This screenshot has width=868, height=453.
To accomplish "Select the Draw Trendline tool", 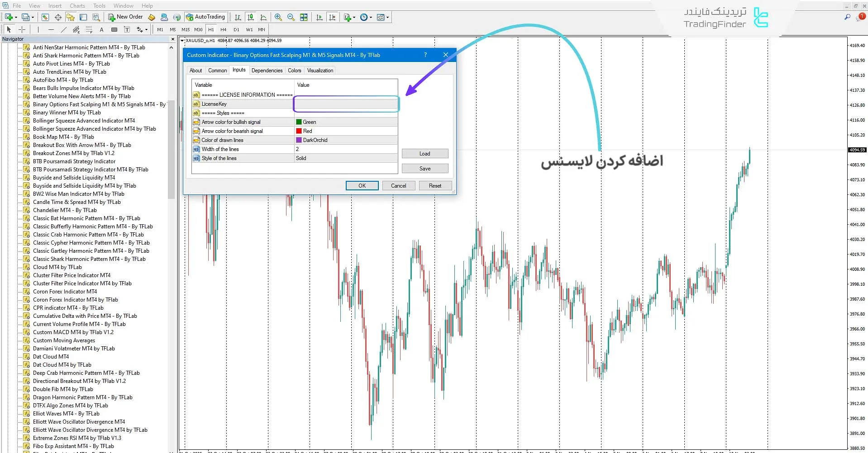I will point(63,29).
